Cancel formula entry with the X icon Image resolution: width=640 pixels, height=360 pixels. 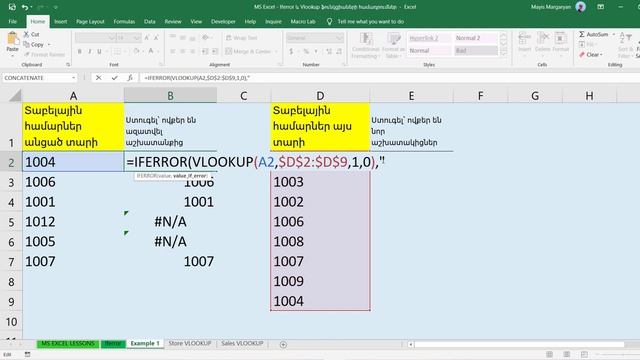point(98,78)
